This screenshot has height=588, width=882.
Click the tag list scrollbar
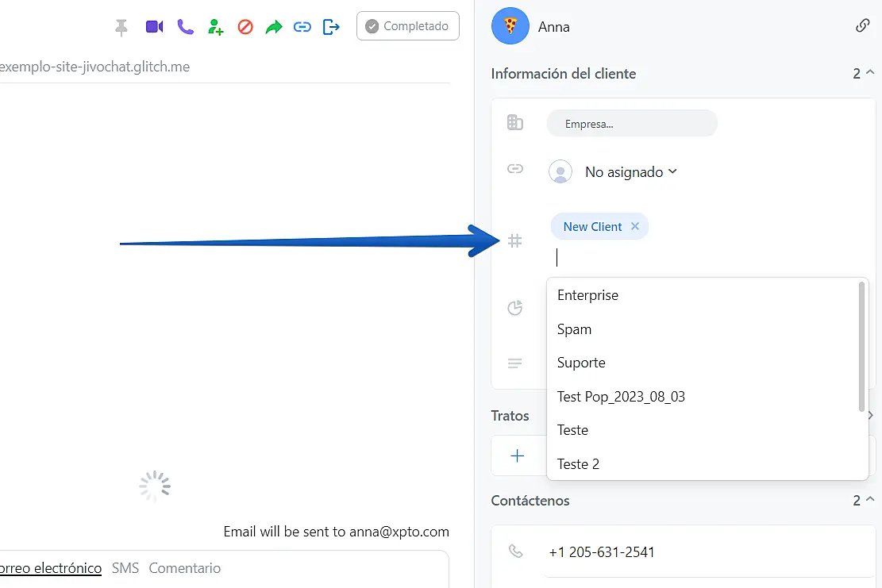[x=861, y=346]
